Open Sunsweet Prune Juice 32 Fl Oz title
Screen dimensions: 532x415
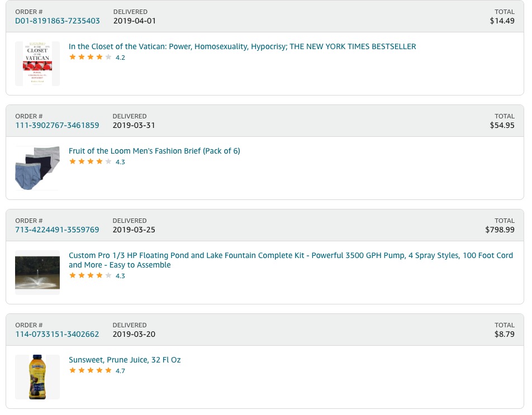(125, 360)
